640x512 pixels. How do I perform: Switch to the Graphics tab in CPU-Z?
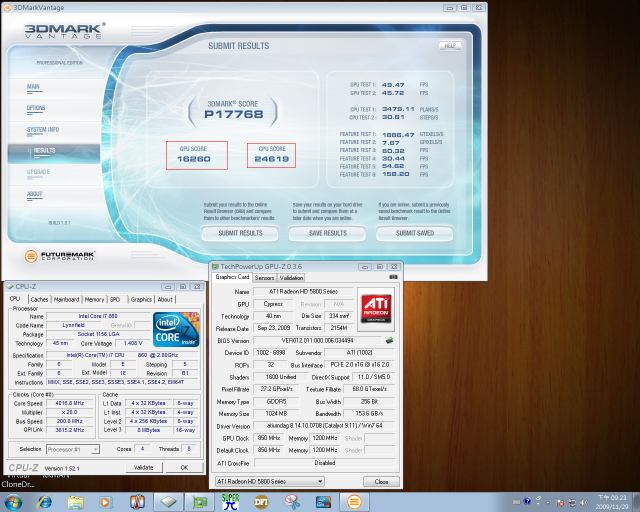[141, 299]
